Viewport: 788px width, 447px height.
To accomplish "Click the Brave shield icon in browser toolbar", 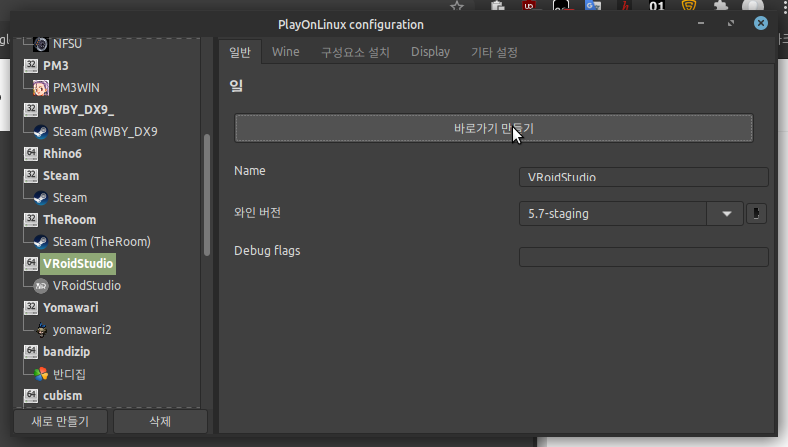I will 688,6.
